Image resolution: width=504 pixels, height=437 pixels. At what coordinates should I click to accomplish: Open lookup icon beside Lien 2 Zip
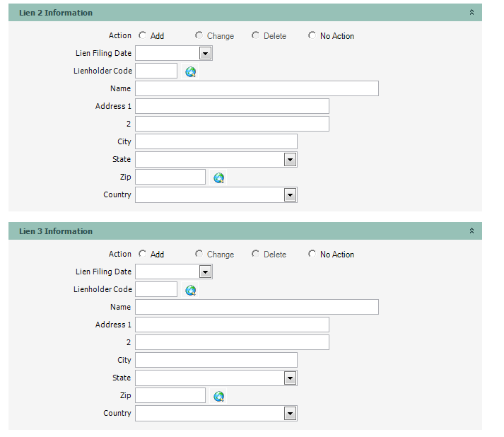coord(218,177)
